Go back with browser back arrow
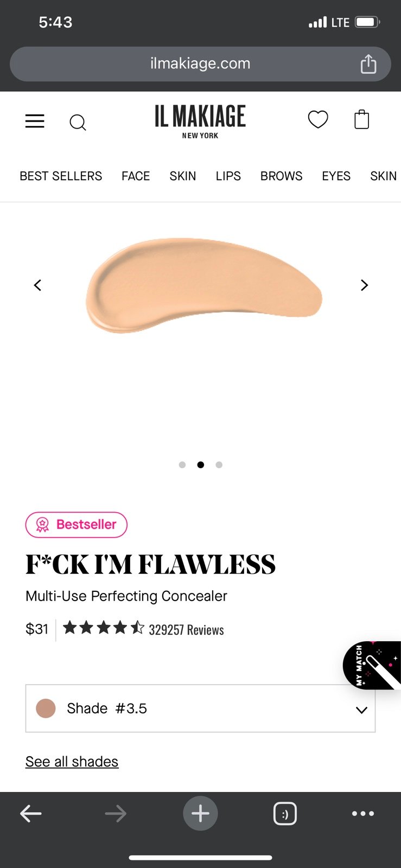Screen dimensions: 401x868 [31, 813]
